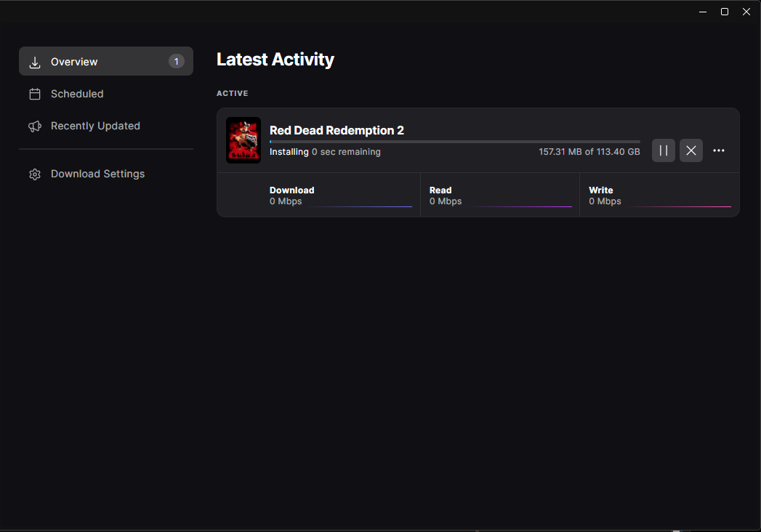Viewport: 761px width, 532px height.
Task: Cancel the Red Dead Redemption 2 installation
Action: click(690, 150)
